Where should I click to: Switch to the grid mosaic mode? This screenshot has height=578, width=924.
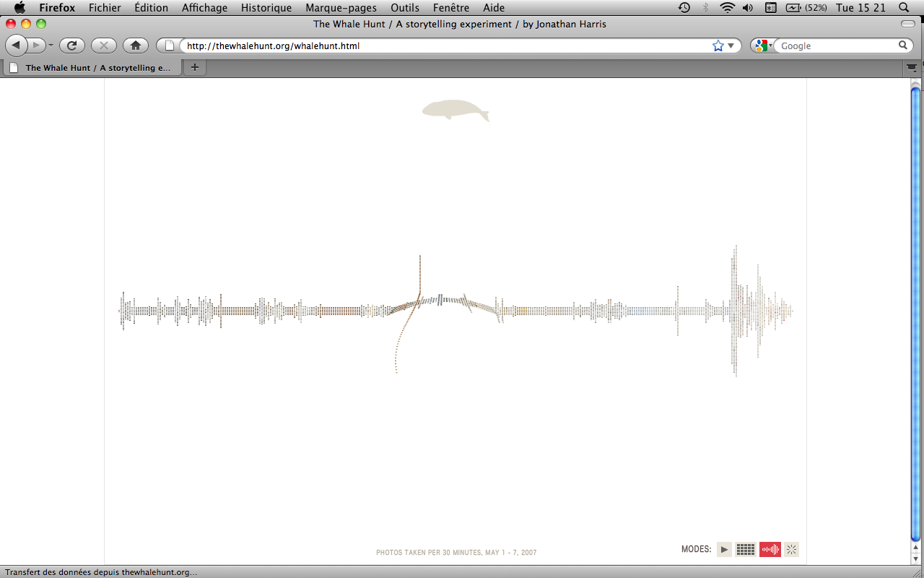tap(746, 550)
